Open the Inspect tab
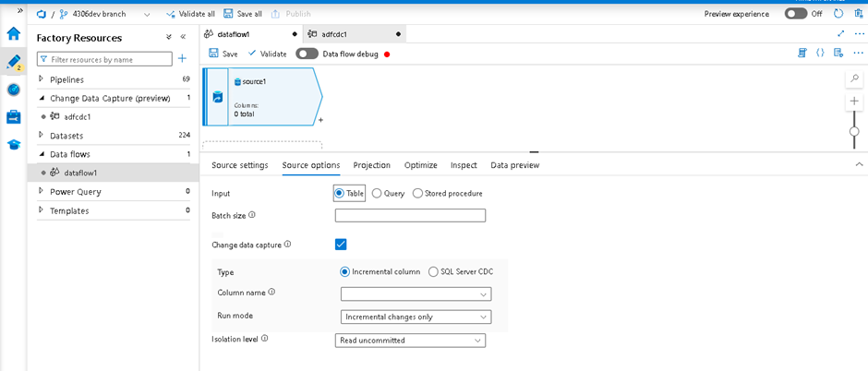The image size is (868, 371). point(464,165)
